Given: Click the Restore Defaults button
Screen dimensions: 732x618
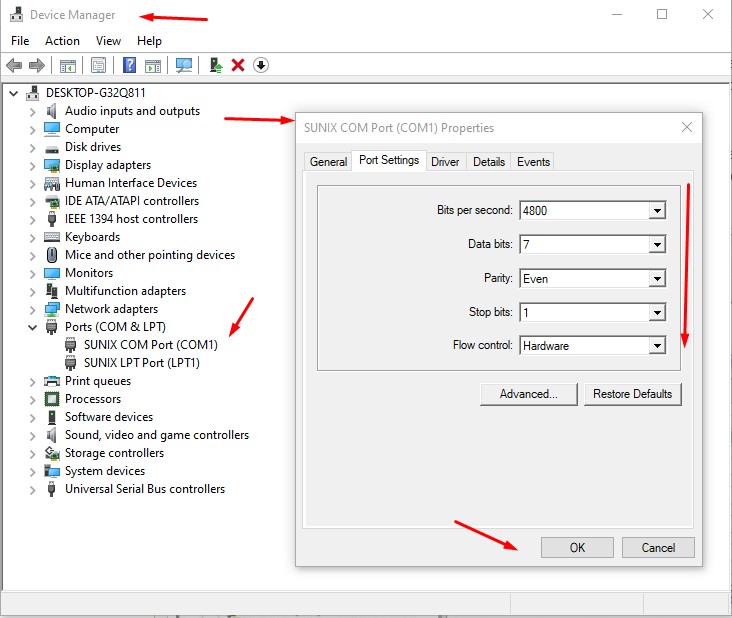Looking at the screenshot, I should pyautogui.click(x=633, y=394).
